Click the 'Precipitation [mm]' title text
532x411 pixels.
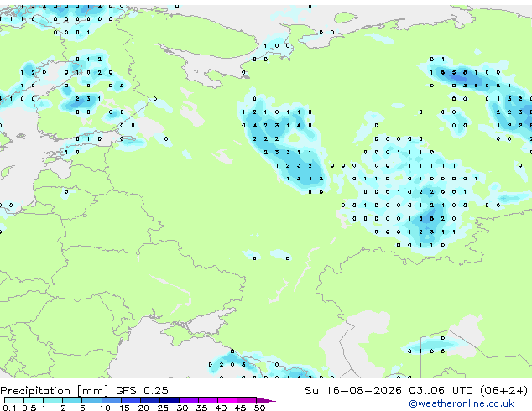[x=55, y=391]
